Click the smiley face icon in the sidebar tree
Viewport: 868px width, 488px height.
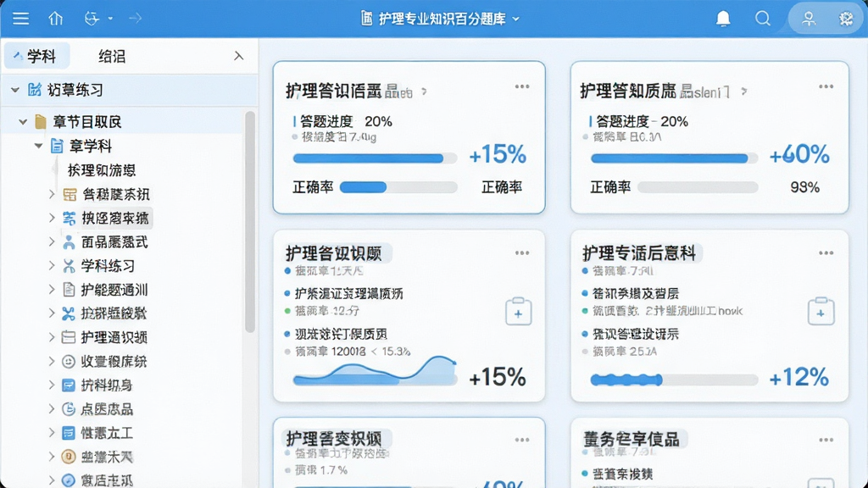(68, 361)
